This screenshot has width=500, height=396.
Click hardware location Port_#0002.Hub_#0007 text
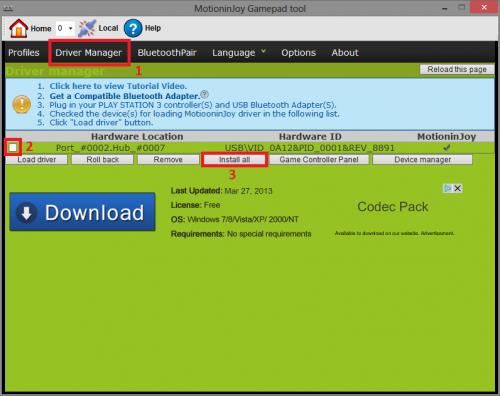pos(110,148)
